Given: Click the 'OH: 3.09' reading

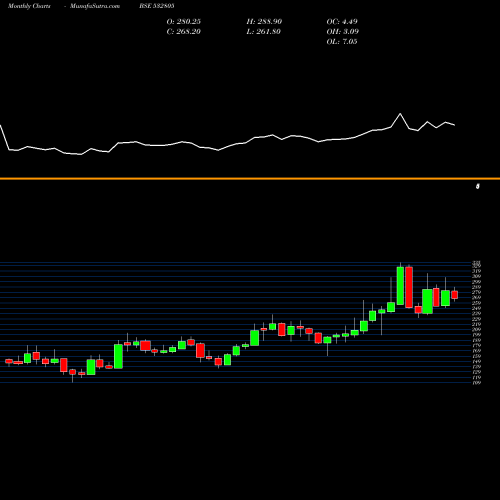Looking at the screenshot, I should pyautogui.click(x=343, y=32).
